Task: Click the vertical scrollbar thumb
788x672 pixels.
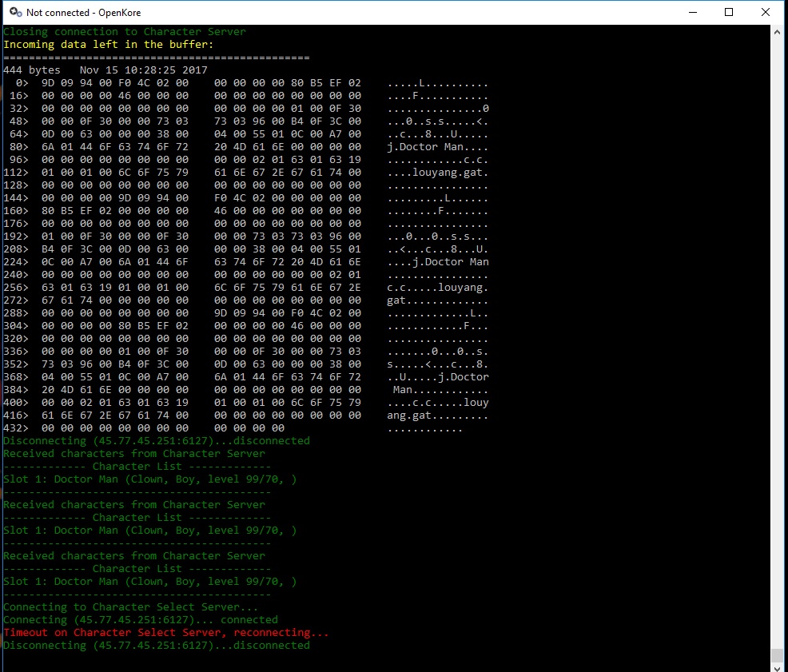Action: 777,655
